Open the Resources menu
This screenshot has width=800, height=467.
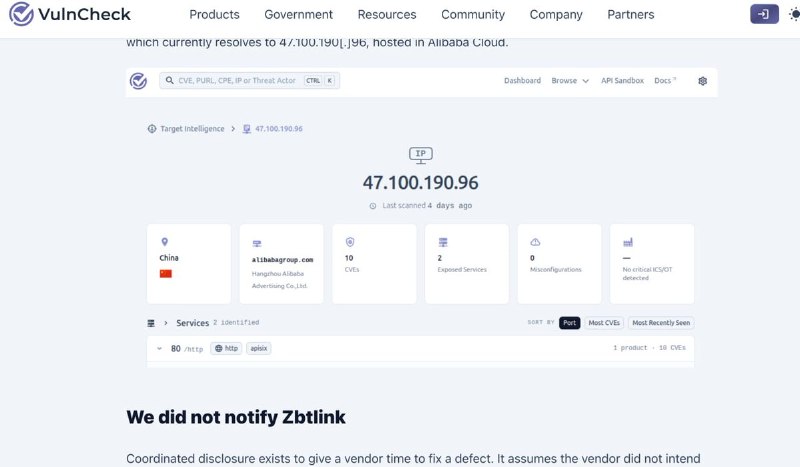pyautogui.click(x=387, y=15)
